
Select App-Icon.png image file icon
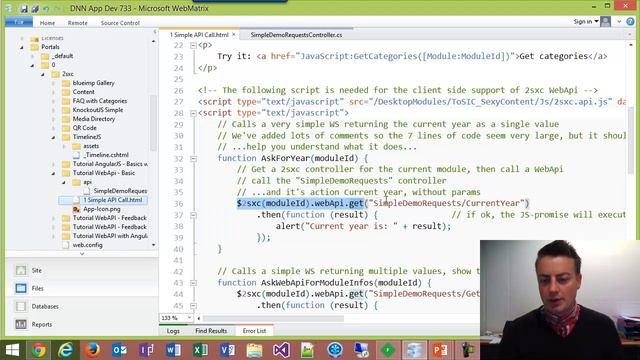[x=76, y=209]
